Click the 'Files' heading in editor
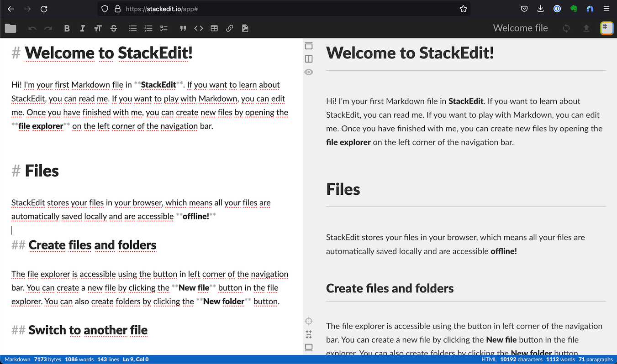Viewport: 617px width, 364px height. (42, 171)
